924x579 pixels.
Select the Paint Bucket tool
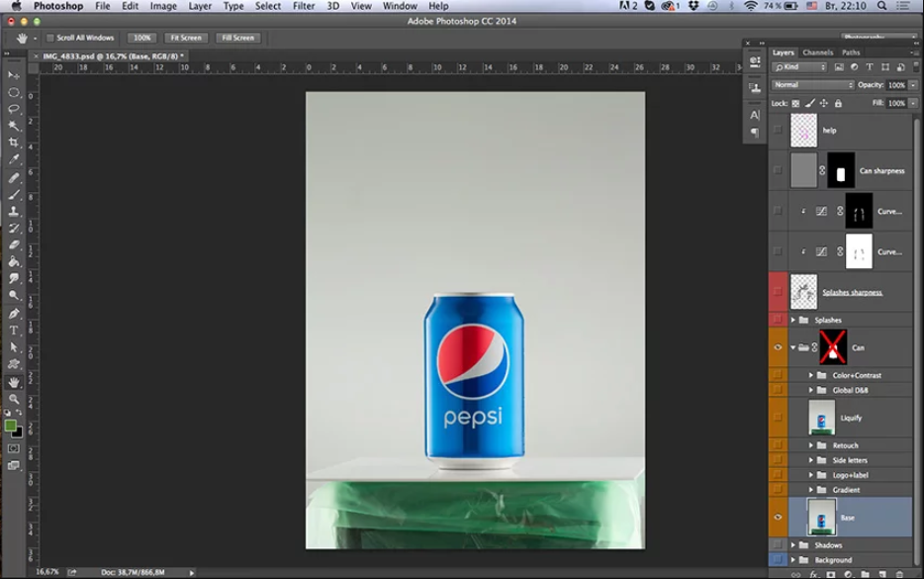tap(14, 262)
